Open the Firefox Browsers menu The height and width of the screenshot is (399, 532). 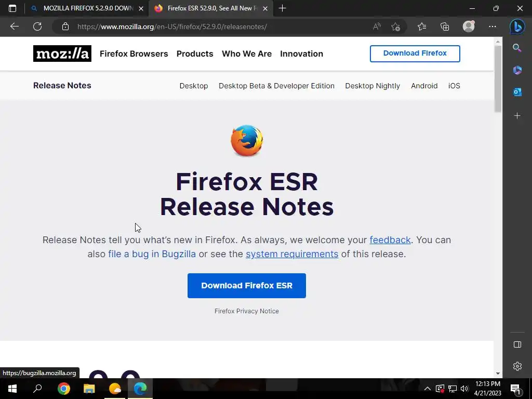134,54
